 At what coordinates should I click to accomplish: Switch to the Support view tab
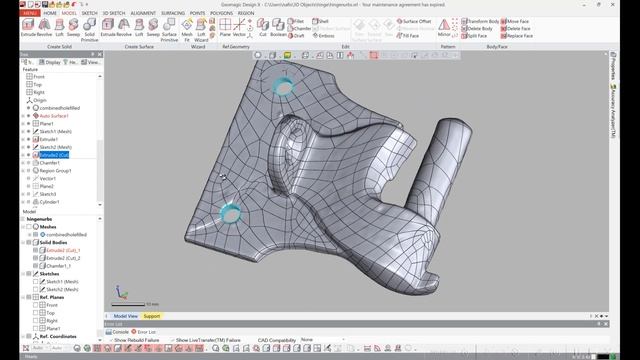151,316
